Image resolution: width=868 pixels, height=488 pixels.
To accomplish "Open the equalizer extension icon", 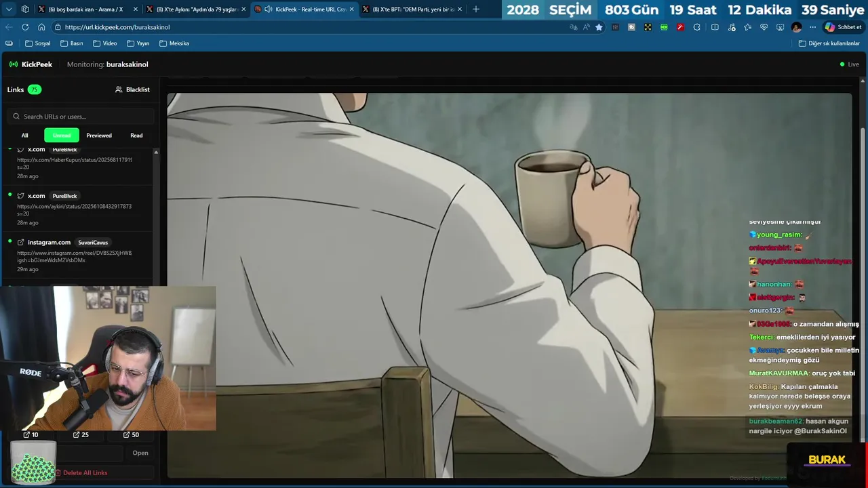I will point(615,27).
